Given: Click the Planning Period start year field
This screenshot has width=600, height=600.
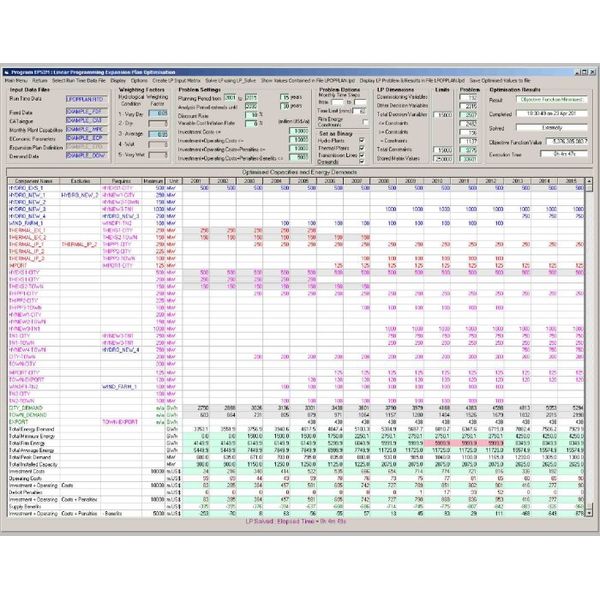Looking at the screenshot, I should coord(230,98).
